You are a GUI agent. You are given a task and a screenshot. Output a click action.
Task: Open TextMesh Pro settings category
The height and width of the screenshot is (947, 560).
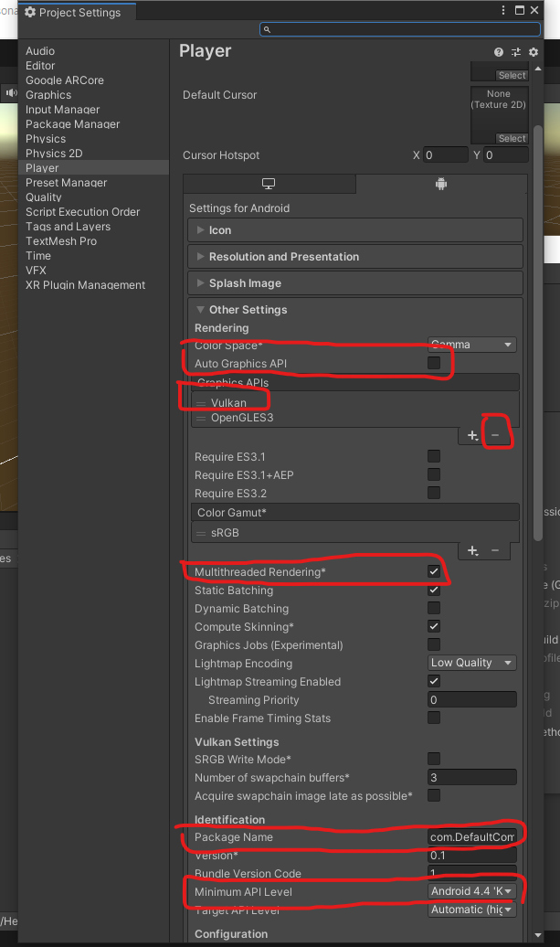point(61,241)
